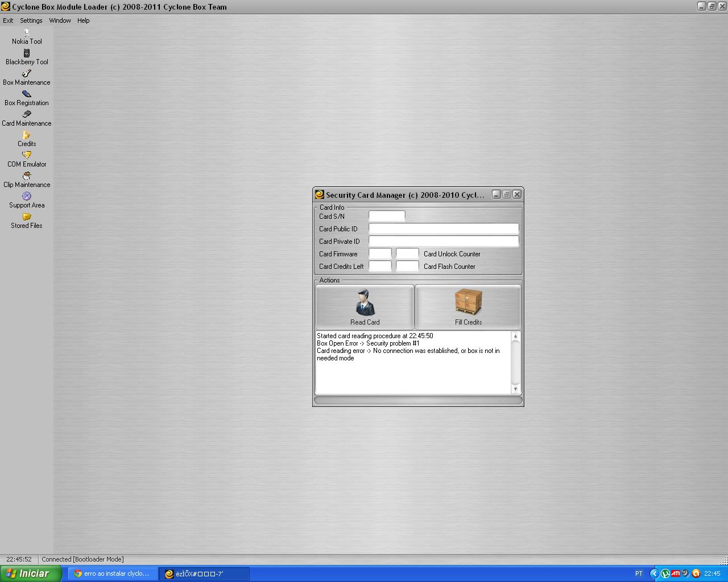The height and width of the screenshot is (582, 728).
Task: Open Box Registration from the sidebar
Action: point(27,98)
